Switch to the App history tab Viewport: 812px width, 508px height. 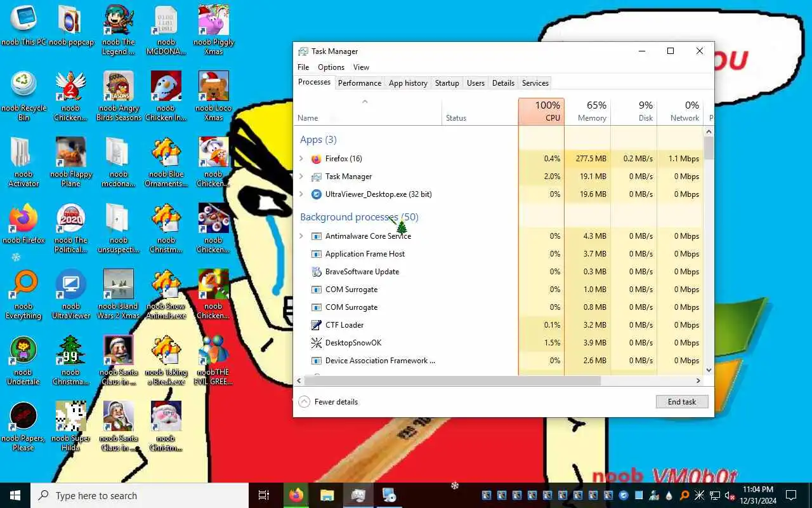pyautogui.click(x=408, y=83)
